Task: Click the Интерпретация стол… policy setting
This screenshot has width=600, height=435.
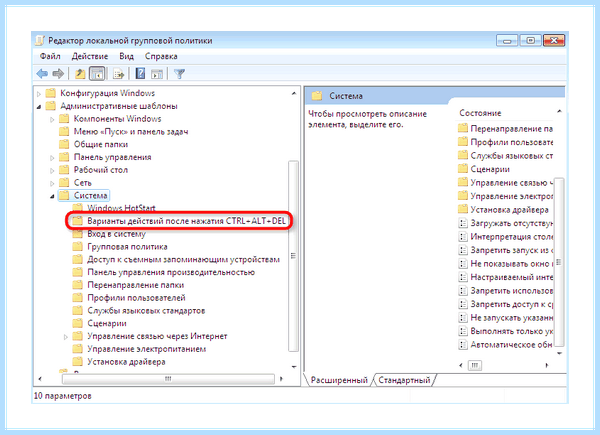Action: (x=505, y=237)
